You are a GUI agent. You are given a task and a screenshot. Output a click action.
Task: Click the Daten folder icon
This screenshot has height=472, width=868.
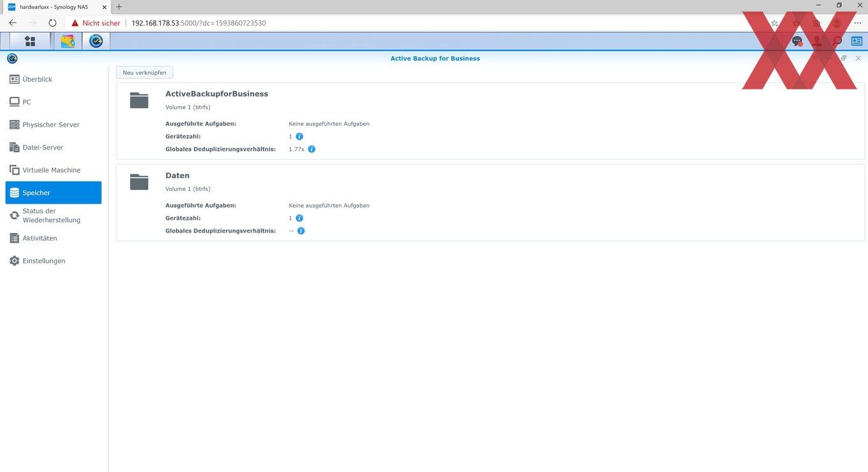pos(139,182)
